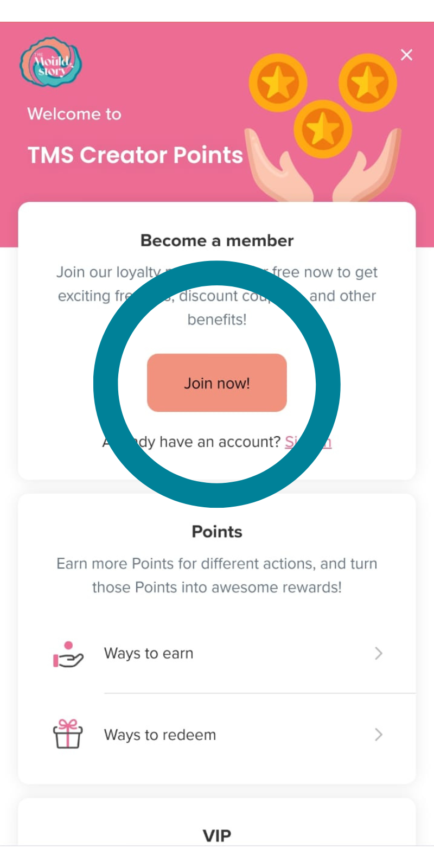Click the Points section heading
434x868 pixels.
tap(217, 532)
